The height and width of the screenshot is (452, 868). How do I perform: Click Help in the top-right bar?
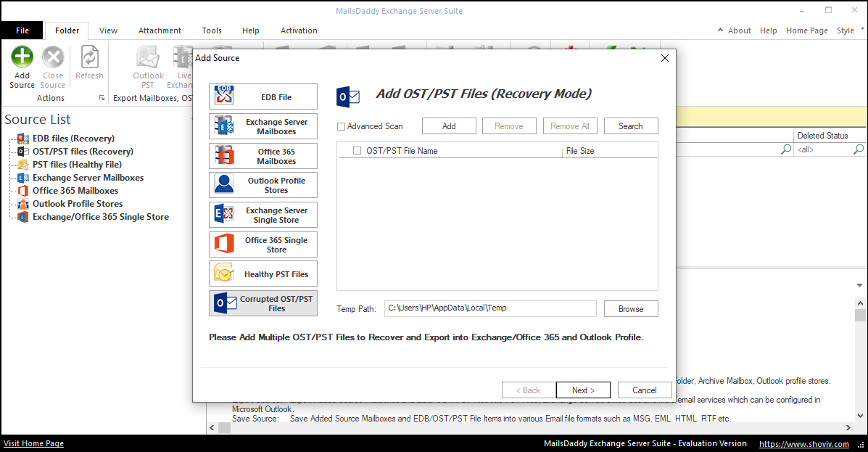[x=769, y=30]
